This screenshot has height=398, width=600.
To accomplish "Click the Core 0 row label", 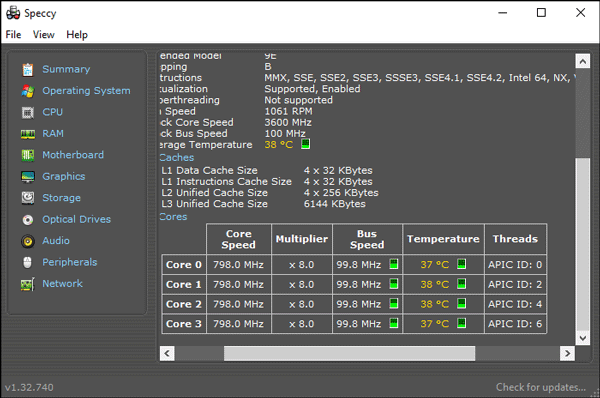I will click(184, 264).
